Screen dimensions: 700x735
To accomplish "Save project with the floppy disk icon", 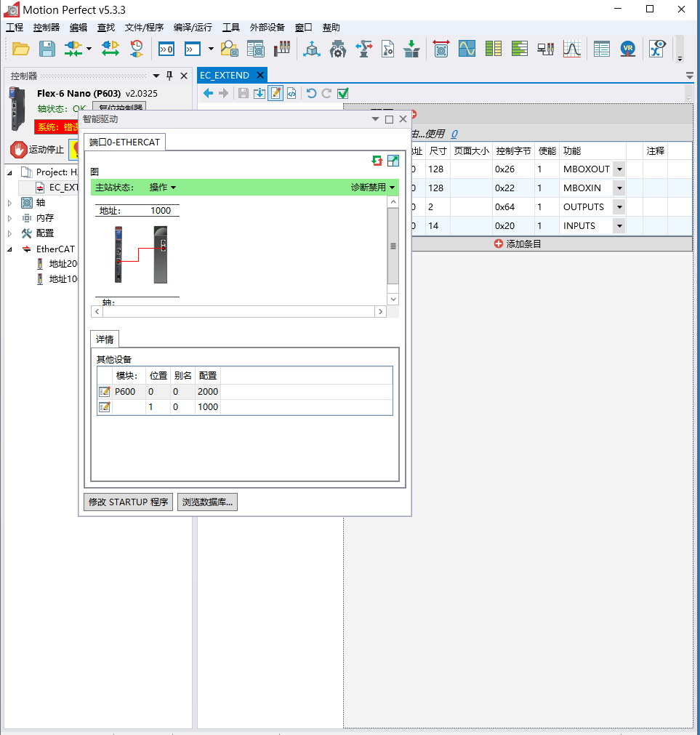I will click(47, 49).
